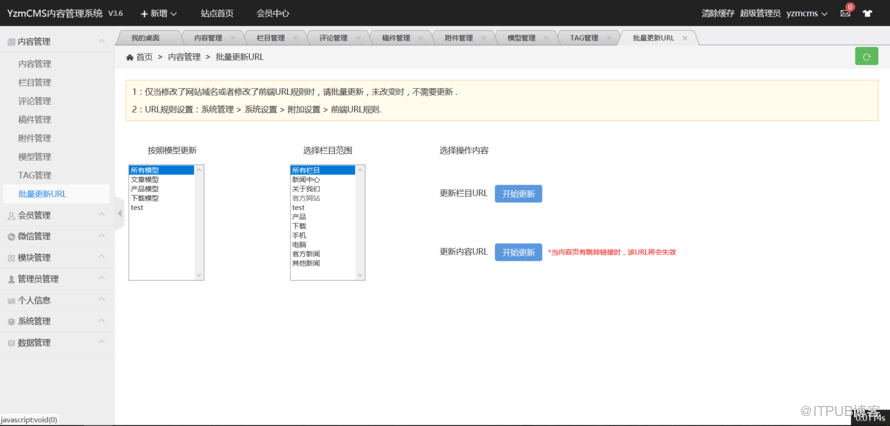Close the 内容管理 tab
Viewport: 890px width, 426px height.
click(233, 38)
